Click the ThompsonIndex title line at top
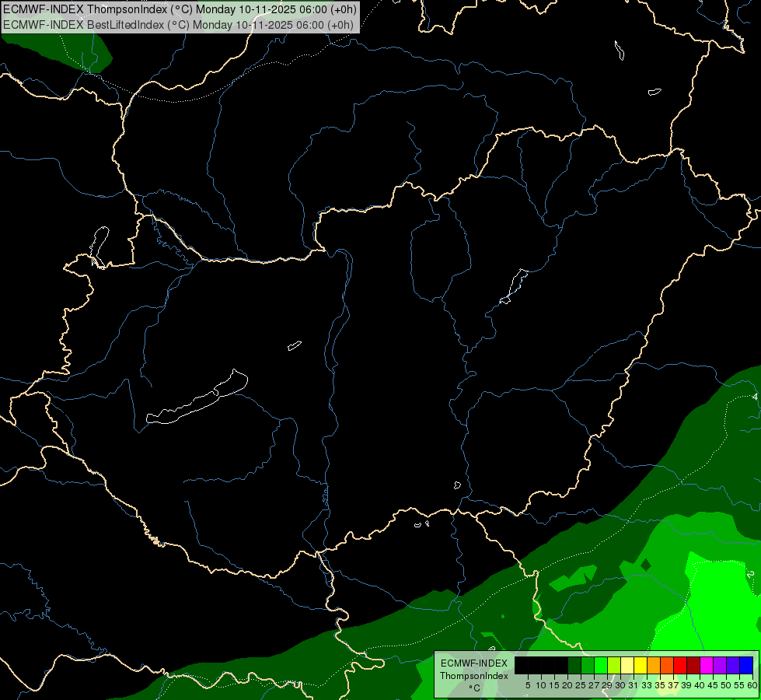 click(180, 9)
